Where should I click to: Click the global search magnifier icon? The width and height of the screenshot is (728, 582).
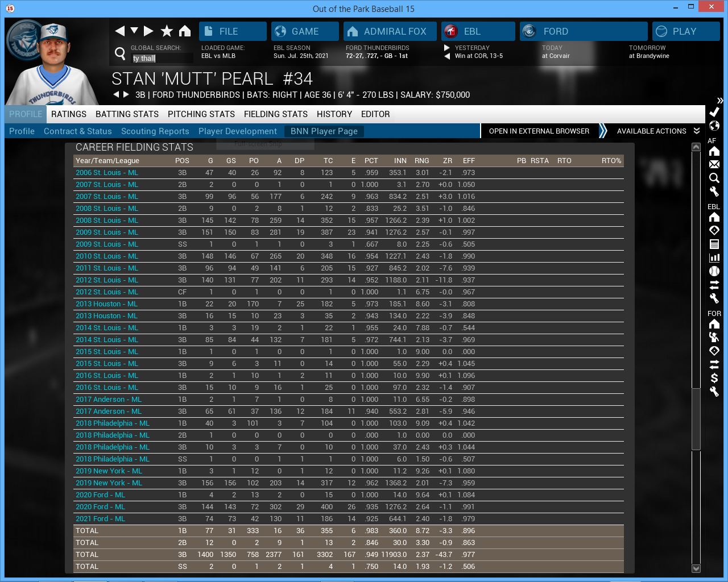coord(120,53)
